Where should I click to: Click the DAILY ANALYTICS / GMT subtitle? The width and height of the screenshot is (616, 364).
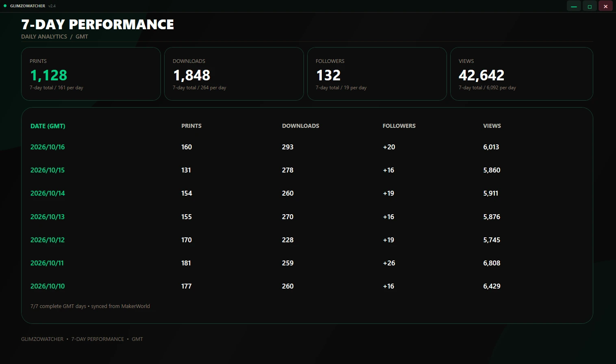(x=54, y=37)
